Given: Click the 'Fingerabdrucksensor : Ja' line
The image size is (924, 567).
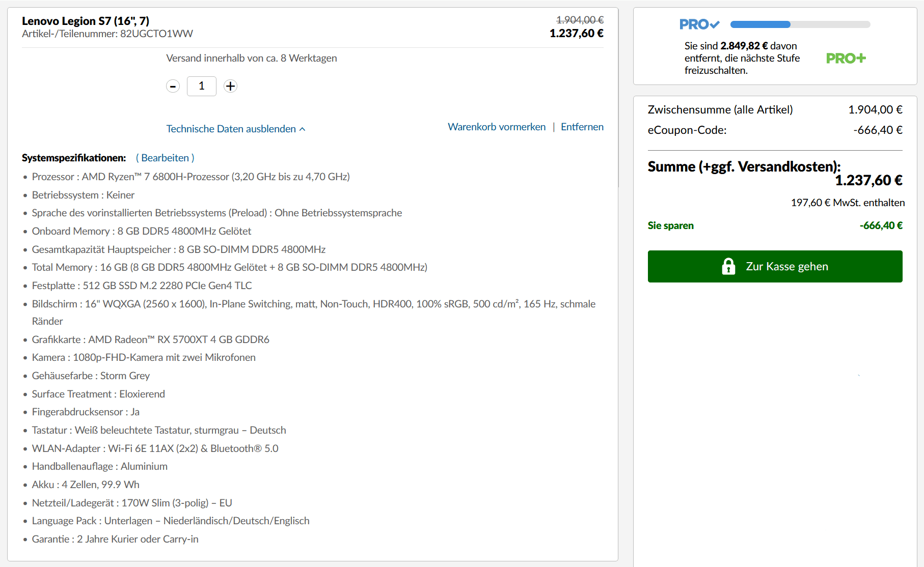Looking at the screenshot, I should 86,412.
